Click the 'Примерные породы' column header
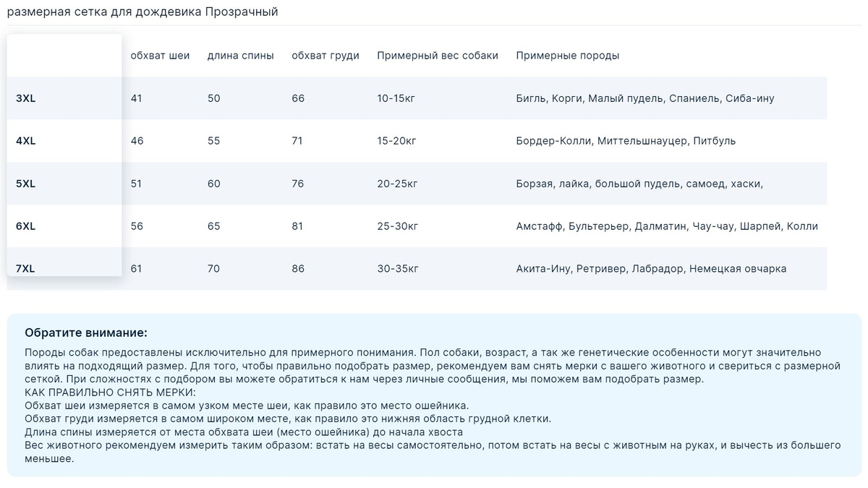Viewport: 868px width, 488px height. [x=568, y=56]
